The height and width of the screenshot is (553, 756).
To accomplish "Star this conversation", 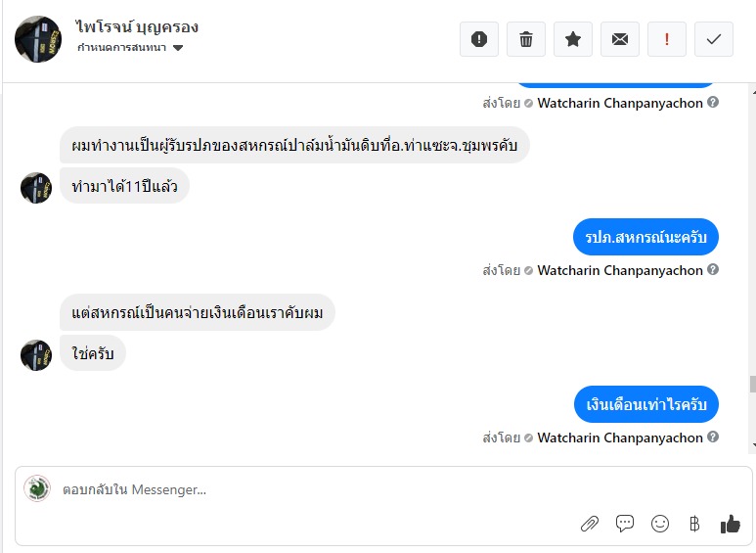I will click(573, 39).
